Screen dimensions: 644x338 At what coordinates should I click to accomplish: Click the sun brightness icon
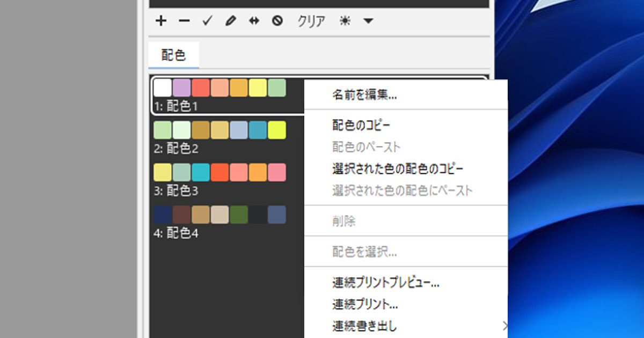pos(345,21)
